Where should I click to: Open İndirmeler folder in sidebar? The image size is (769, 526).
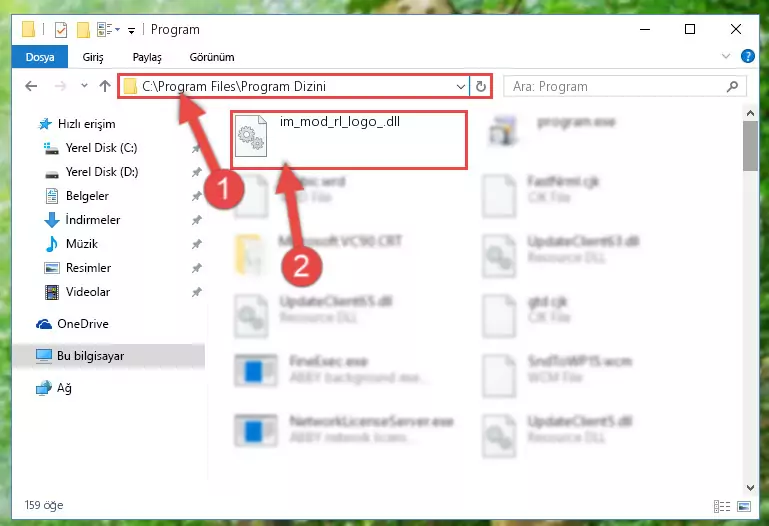[93, 220]
